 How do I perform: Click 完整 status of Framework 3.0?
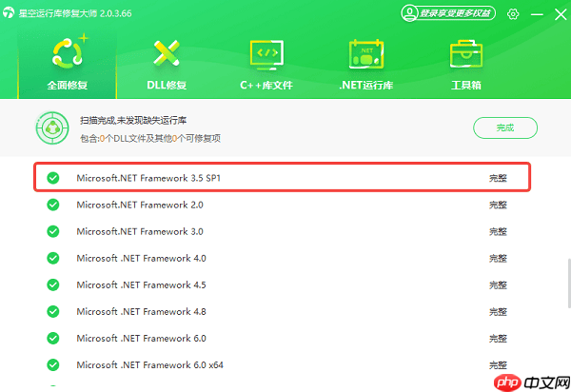(498, 231)
